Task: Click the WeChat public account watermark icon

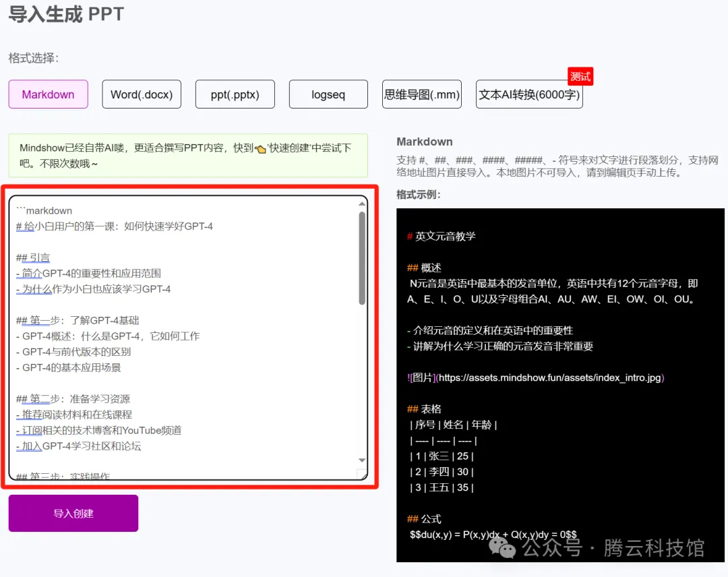Action: click(x=504, y=550)
